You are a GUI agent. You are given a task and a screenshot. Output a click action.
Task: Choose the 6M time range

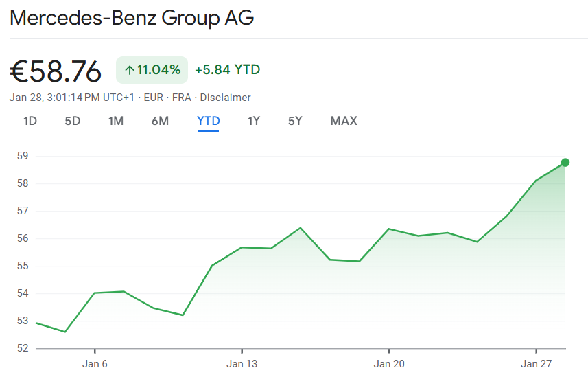160,121
